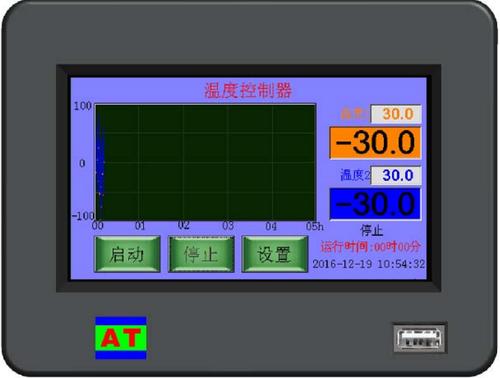
Task: Click the chart X-axis label 04
Action: [x=271, y=226]
